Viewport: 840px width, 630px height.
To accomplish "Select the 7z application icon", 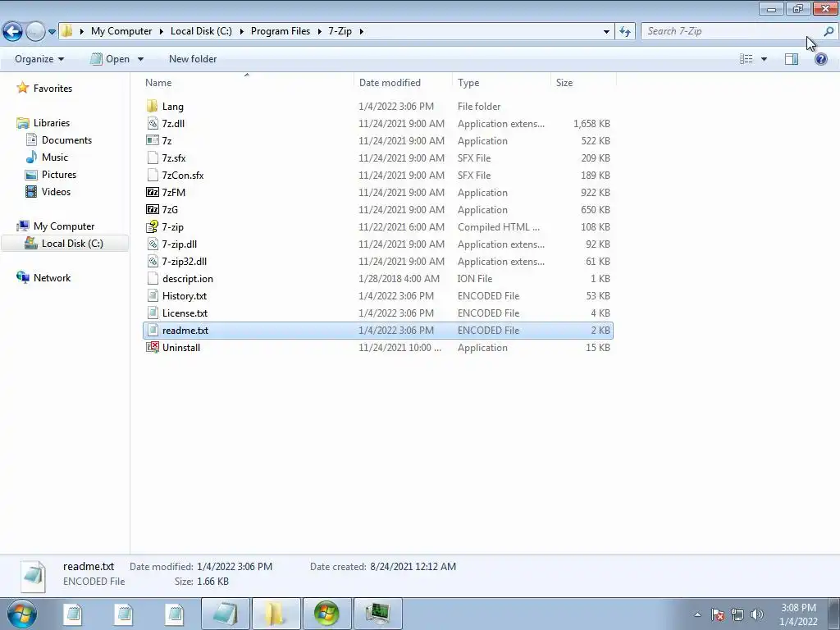I will click(x=152, y=140).
